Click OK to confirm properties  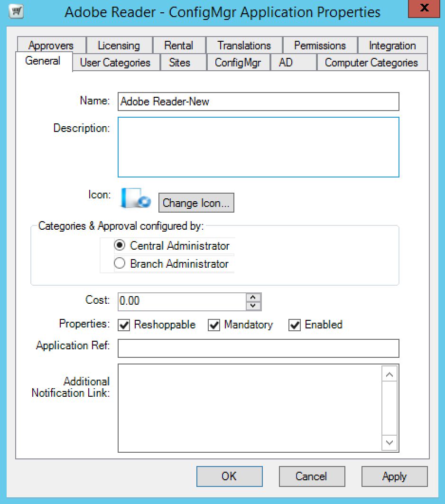229,476
